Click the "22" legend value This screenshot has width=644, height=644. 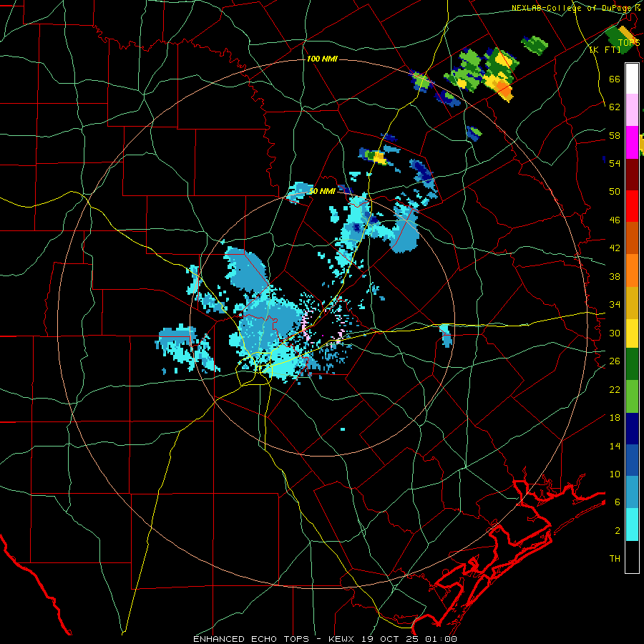tap(615, 389)
